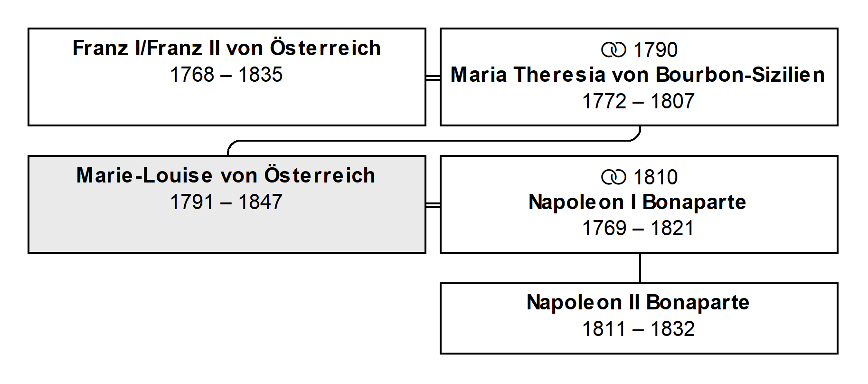Click the marriage rings icon beside 1790

(613, 50)
